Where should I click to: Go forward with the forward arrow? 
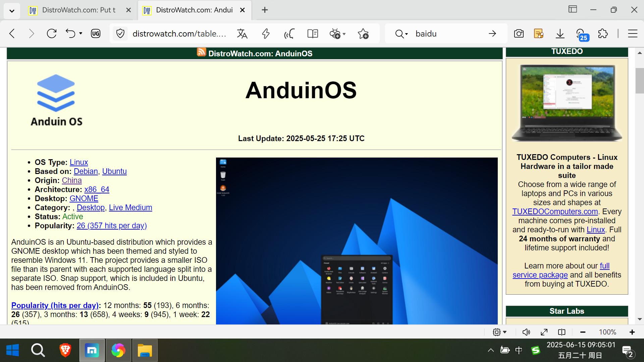click(x=32, y=34)
